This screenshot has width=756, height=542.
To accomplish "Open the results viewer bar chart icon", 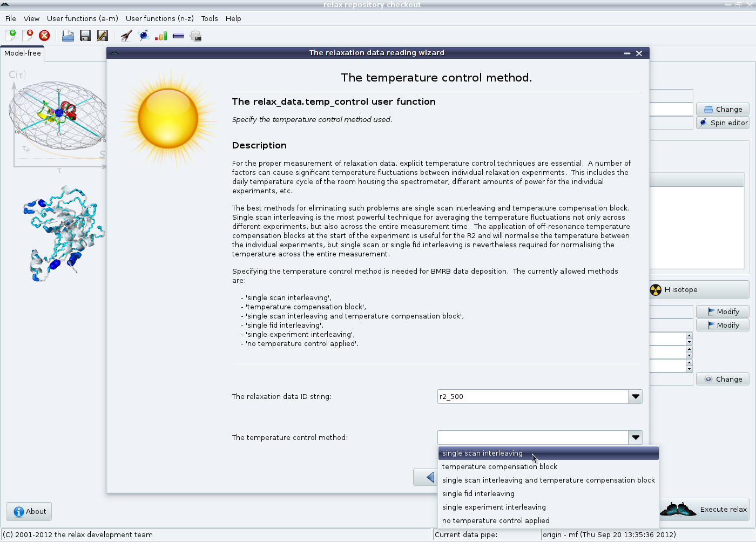I will point(161,36).
